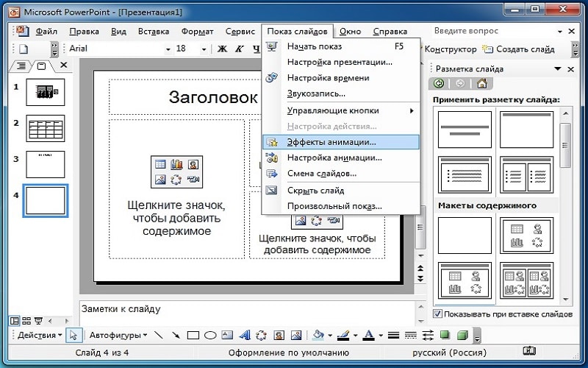Open Font Color dropdown arrow
Screen dimensions: 588x368
[380, 336]
